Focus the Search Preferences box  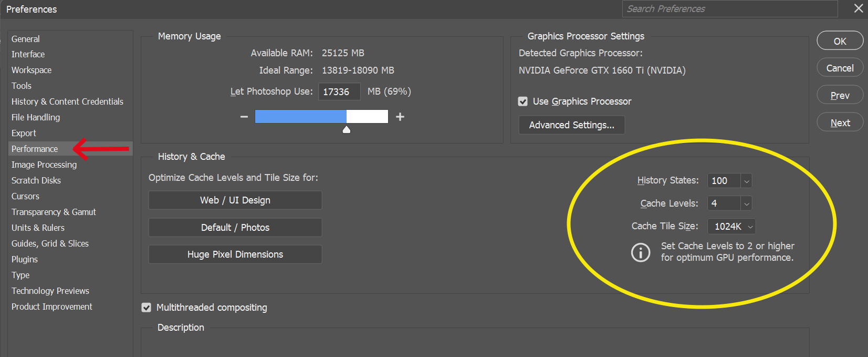[729, 9]
